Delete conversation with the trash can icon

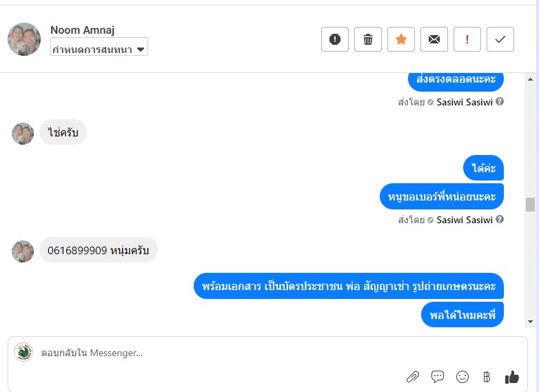click(x=368, y=39)
